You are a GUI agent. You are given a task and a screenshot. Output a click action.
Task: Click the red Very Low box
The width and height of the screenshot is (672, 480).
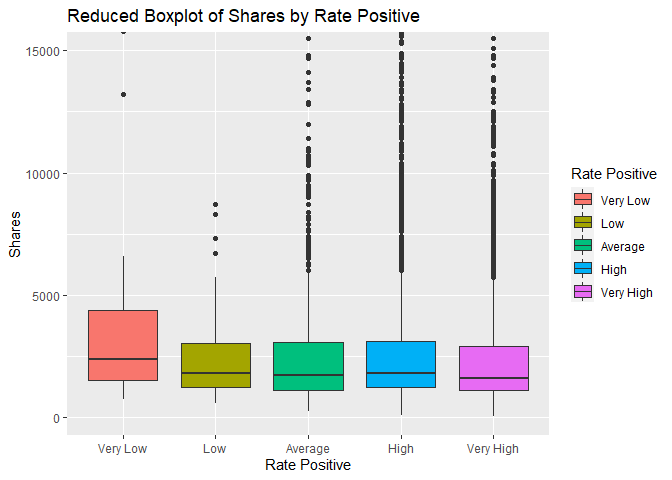click(123, 345)
